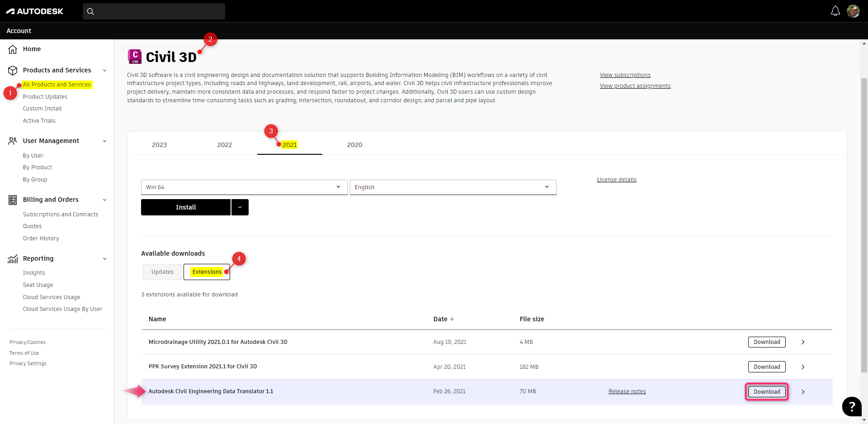This screenshot has height=424, width=868.
Task: Click the search magnifier icon
Action: click(x=90, y=11)
